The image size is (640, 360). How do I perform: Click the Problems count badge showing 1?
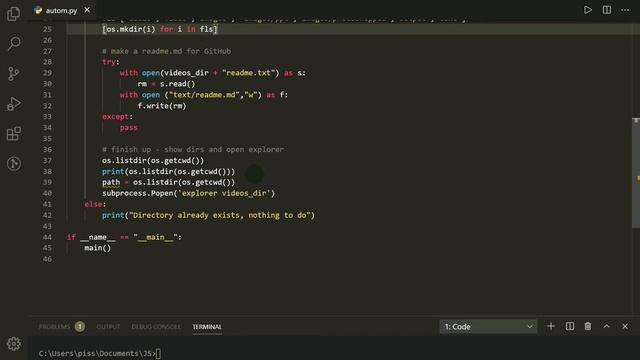[x=80, y=327]
